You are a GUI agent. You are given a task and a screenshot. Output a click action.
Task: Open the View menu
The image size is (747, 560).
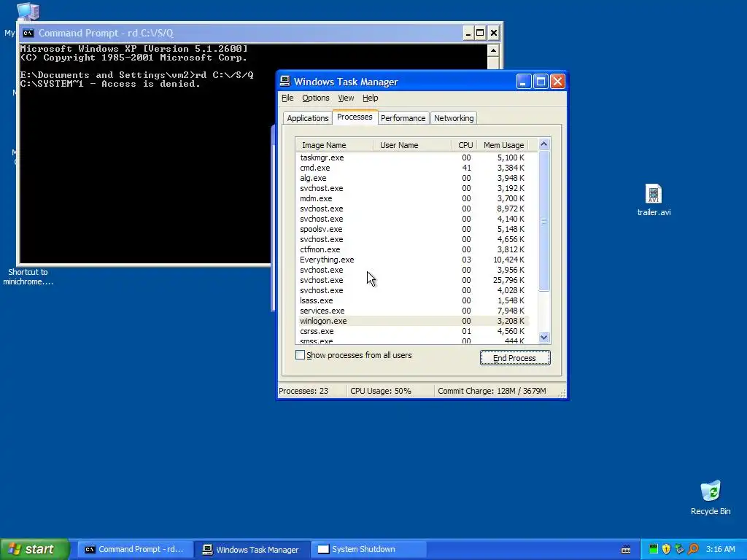coord(346,98)
